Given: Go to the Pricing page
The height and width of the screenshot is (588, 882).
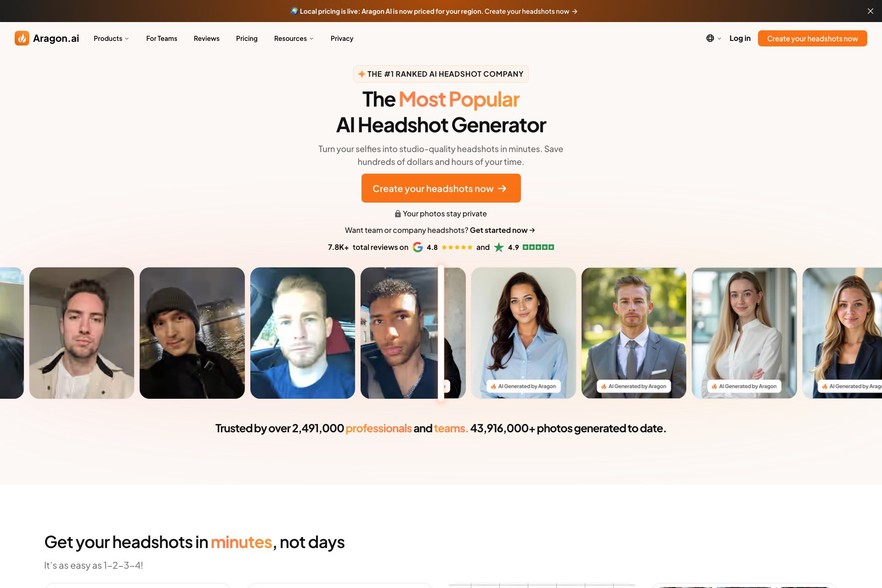Looking at the screenshot, I should 247,39.
